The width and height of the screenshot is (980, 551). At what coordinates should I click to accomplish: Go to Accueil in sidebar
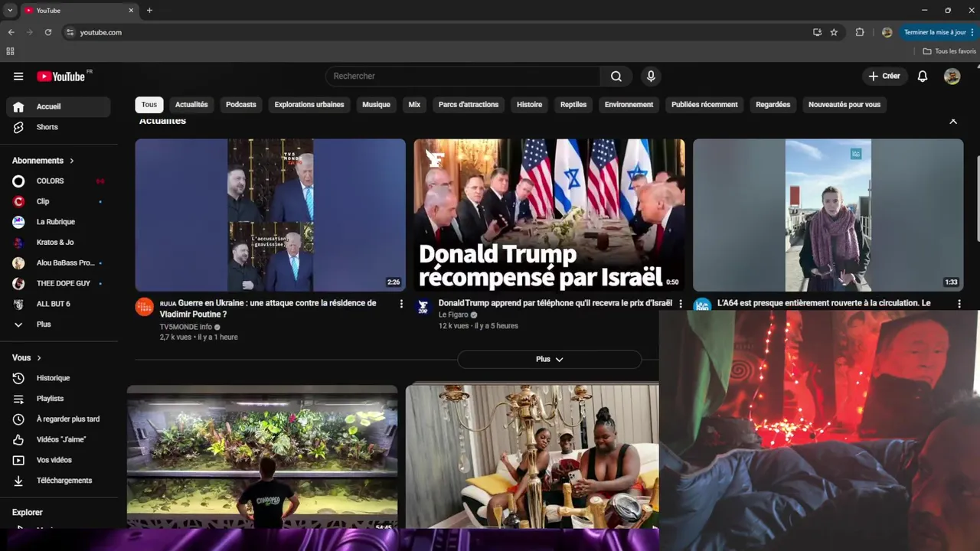point(58,107)
